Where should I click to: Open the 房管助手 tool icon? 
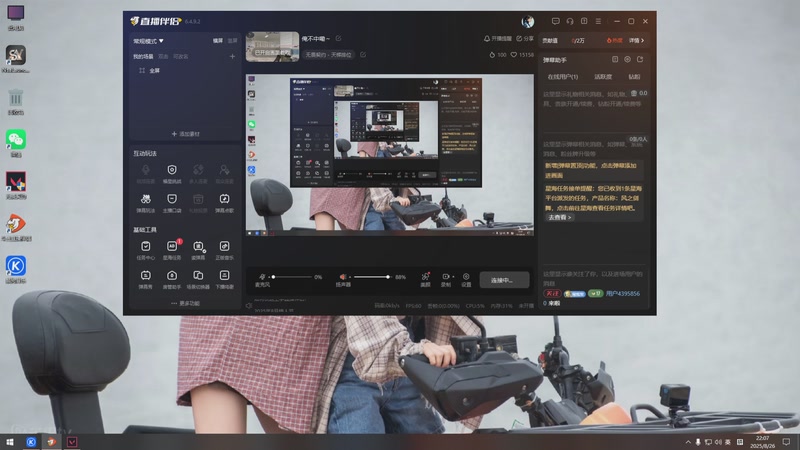point(172,276)
